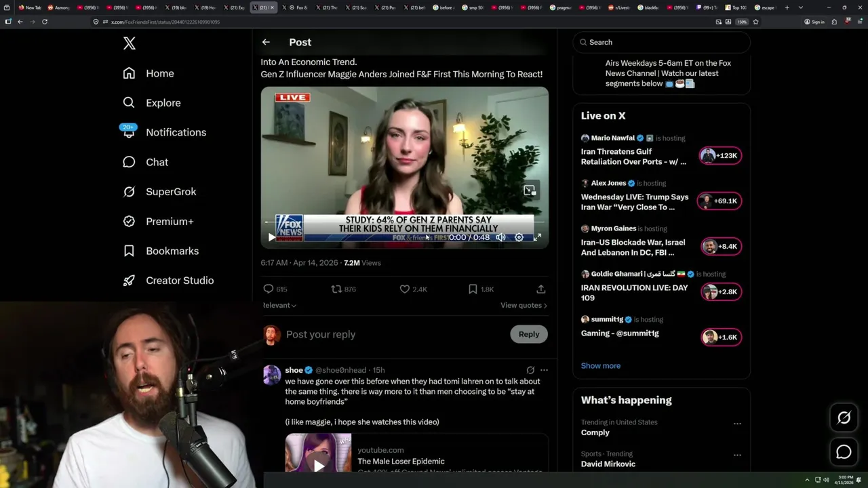Join Mario Nawfal's live with +123K

pyautogui.click(x=719, y=156)
